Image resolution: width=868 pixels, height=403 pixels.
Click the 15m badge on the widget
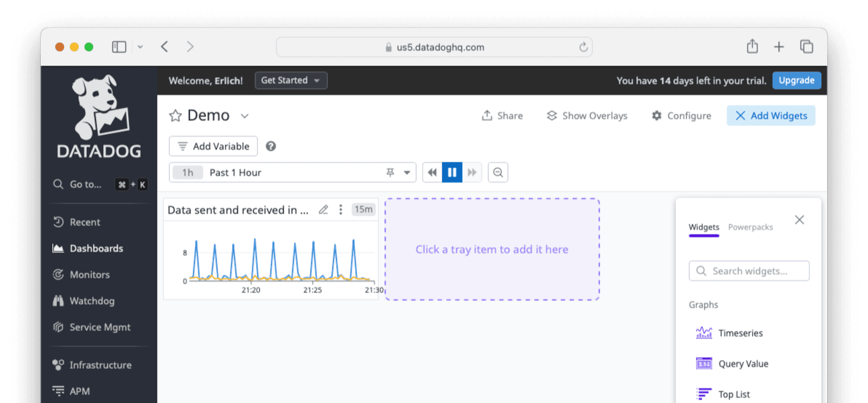coord(363,210)
